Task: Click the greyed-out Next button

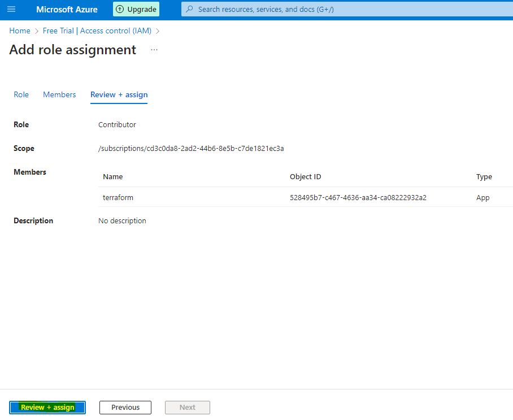Action: (188, 408)
